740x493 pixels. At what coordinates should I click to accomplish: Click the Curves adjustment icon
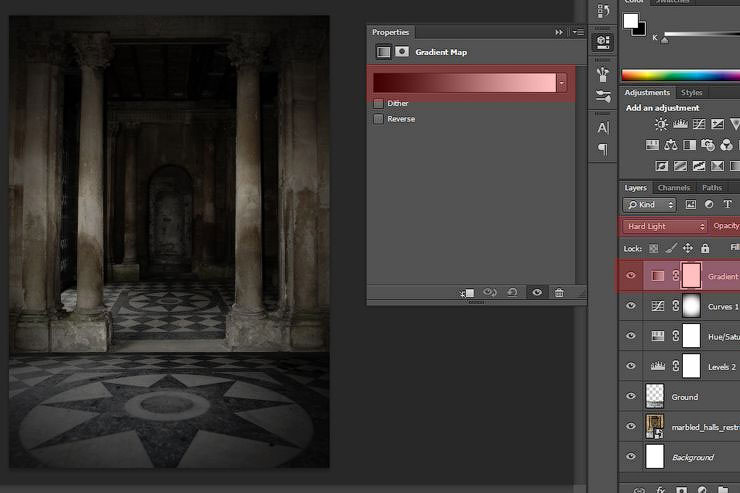(x=697, y=125)
